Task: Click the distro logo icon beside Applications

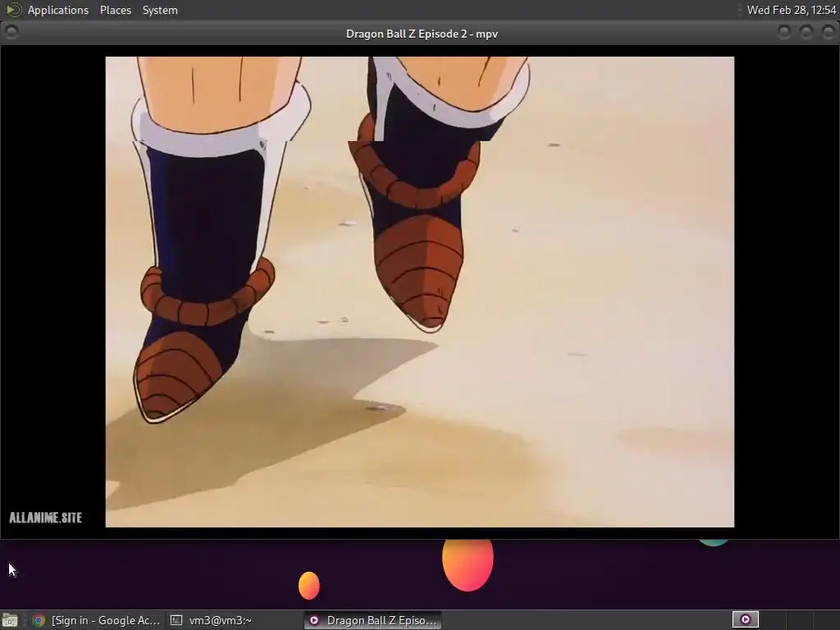Action: [x=13, y=10]
